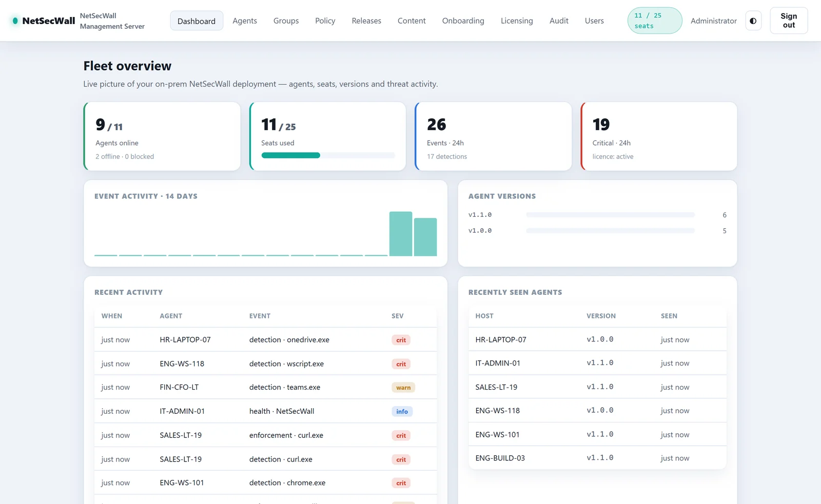Click crit badge for onedrive.exe detection
This screenshot has width=821, height=504.
point(401,340)
